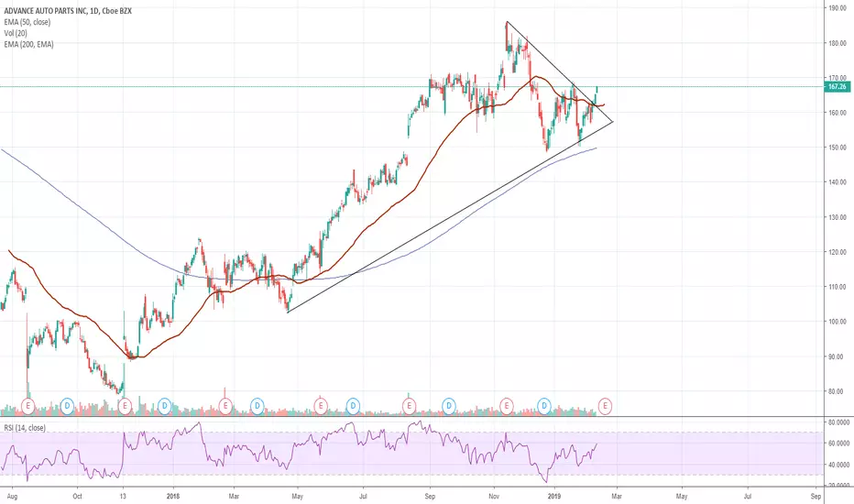This screenshot has height=504, width=854.
Task: Open the earnings marker in November 2018
Action: (507, 406)
